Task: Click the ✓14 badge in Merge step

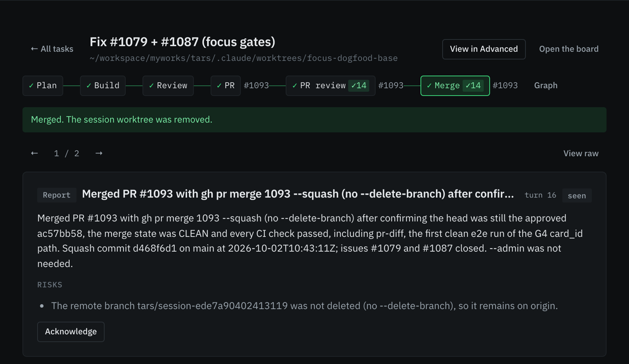Action: click(x=473, y=86)
